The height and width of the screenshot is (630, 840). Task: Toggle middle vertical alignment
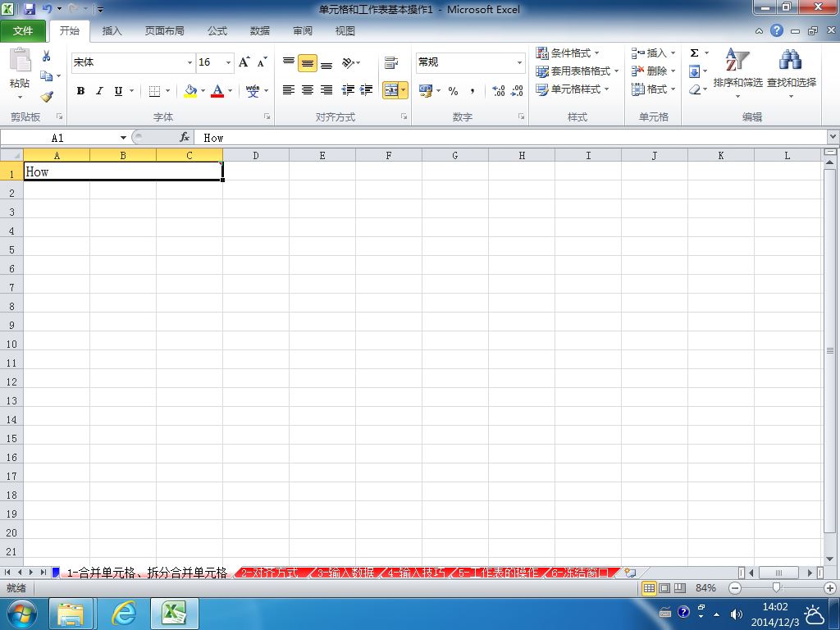[x=308, y=62]
